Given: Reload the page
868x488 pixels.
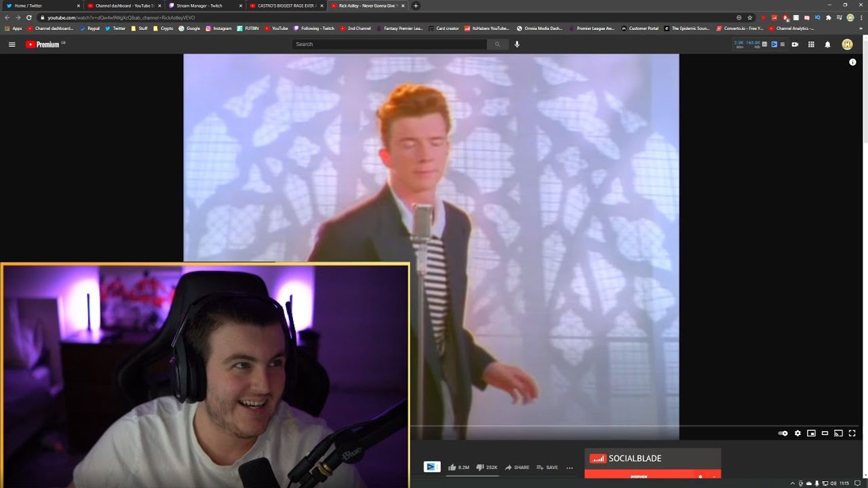Looking at the screenshot, I should tap(28, 18).
